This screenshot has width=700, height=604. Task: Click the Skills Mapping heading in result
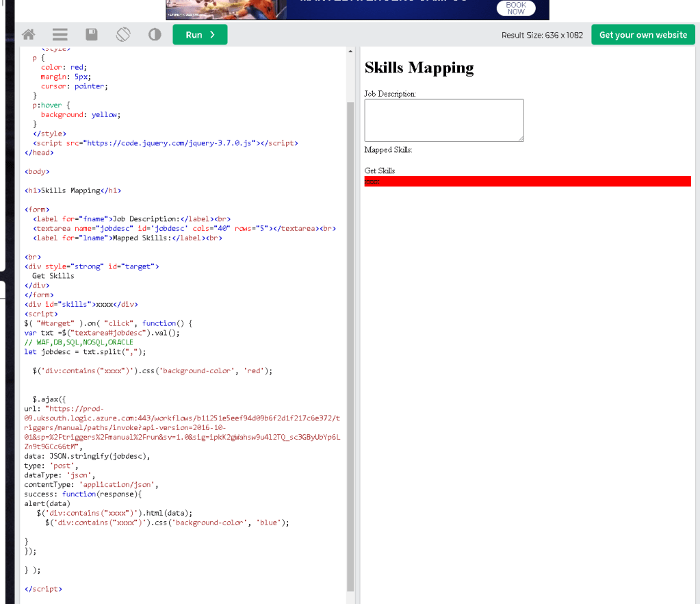coord(419,68)
